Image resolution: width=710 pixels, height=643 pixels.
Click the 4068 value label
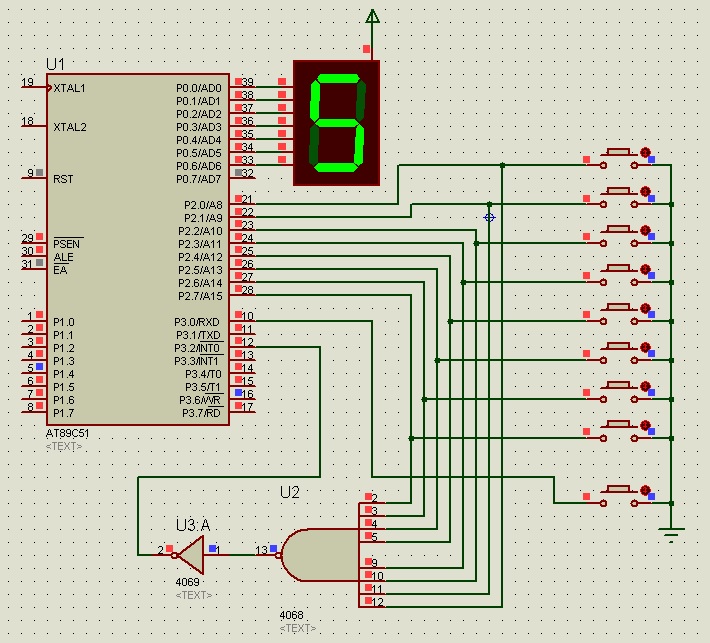tap(292, 615)
